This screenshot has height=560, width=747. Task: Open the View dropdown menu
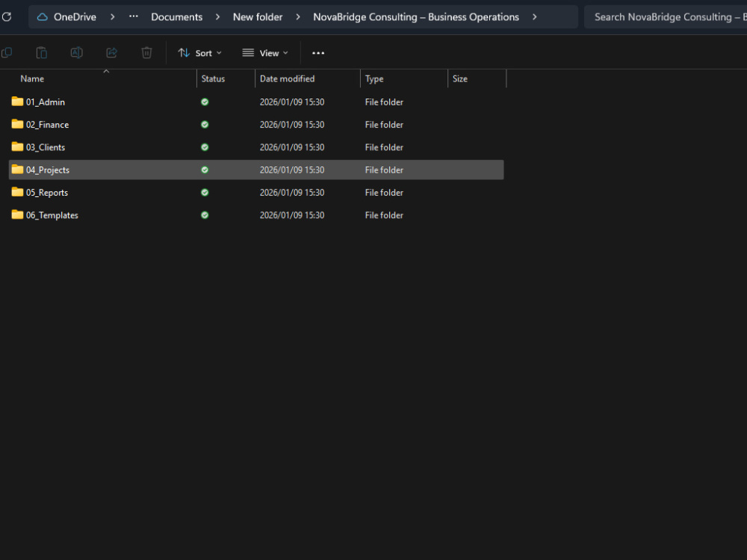(x=265, y=53)
